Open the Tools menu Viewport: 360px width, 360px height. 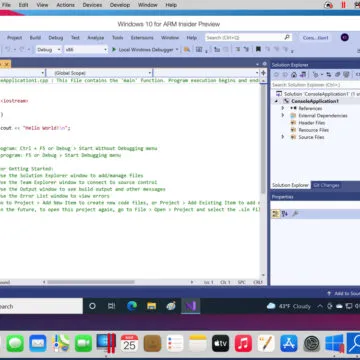coord(117,38)
